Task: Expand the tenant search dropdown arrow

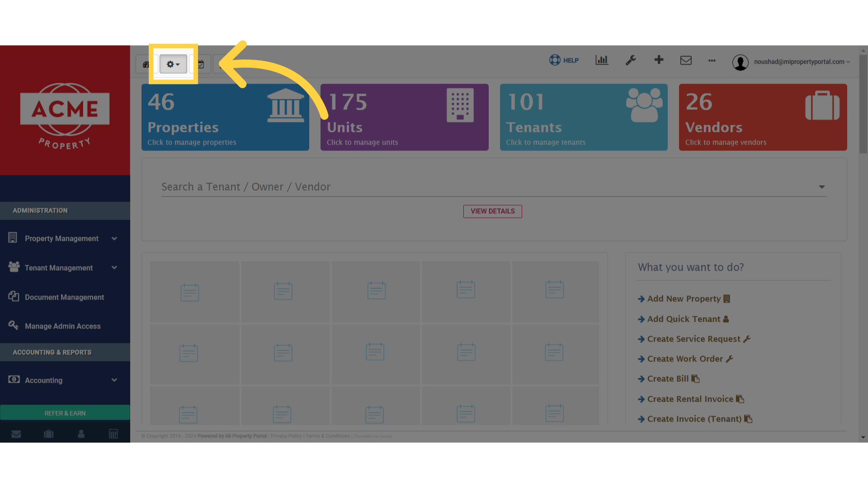Action: tap(822, 187)
